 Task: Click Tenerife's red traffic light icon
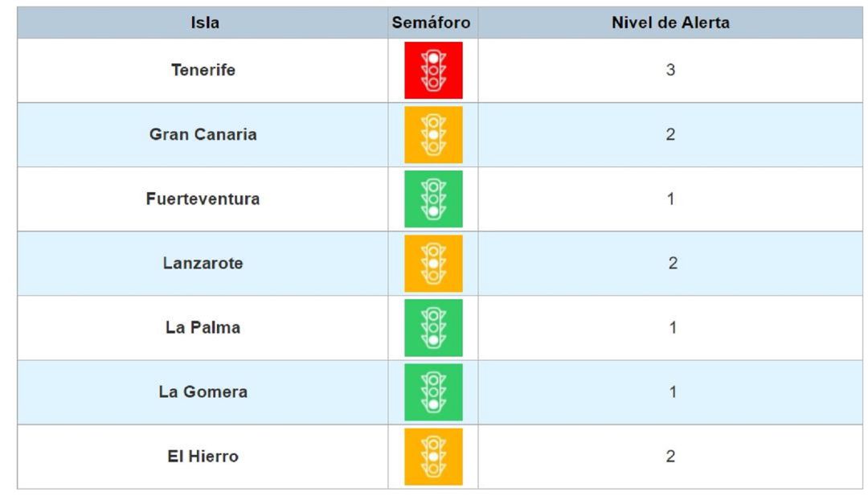pyautogui.click(x=433, y=70)
